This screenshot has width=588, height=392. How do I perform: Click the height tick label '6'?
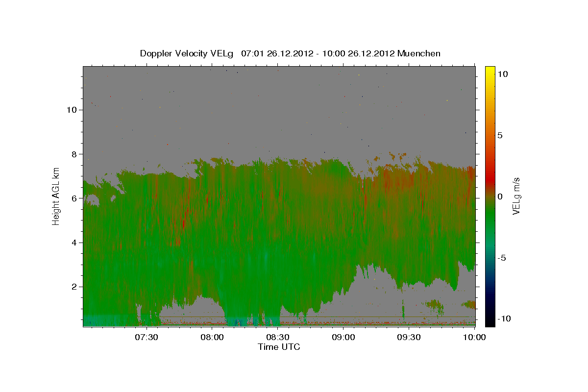click(74, 198)
